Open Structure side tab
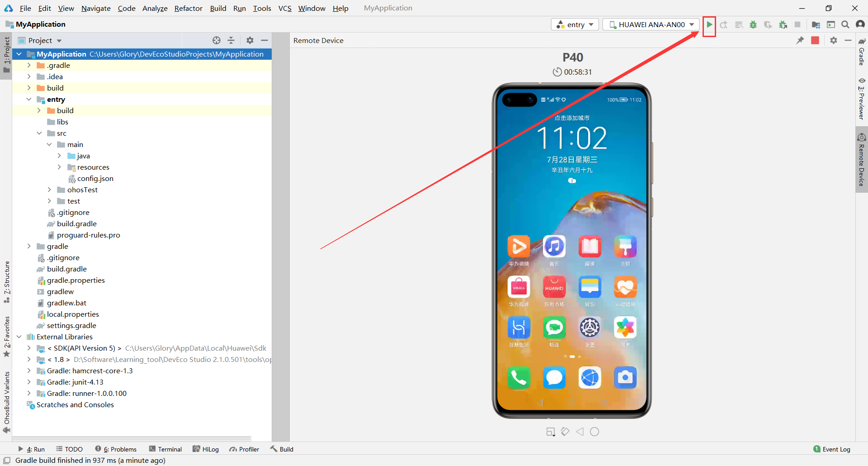Viewport: 868px width, 466px height. click(x=6, y=282)
